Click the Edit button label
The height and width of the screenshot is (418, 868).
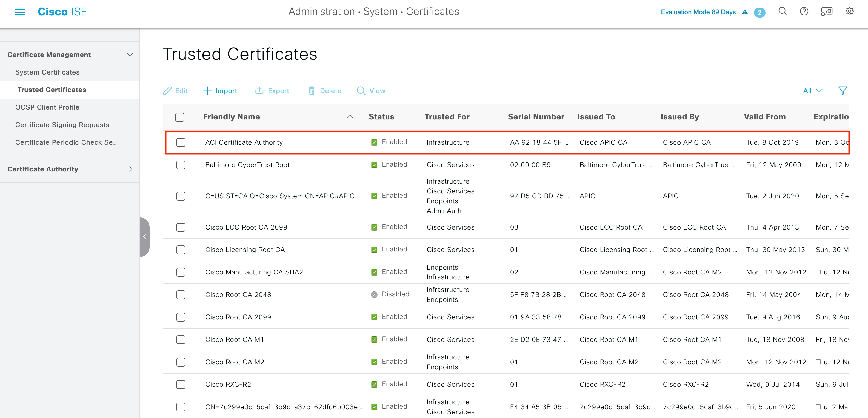pos(181,91)
